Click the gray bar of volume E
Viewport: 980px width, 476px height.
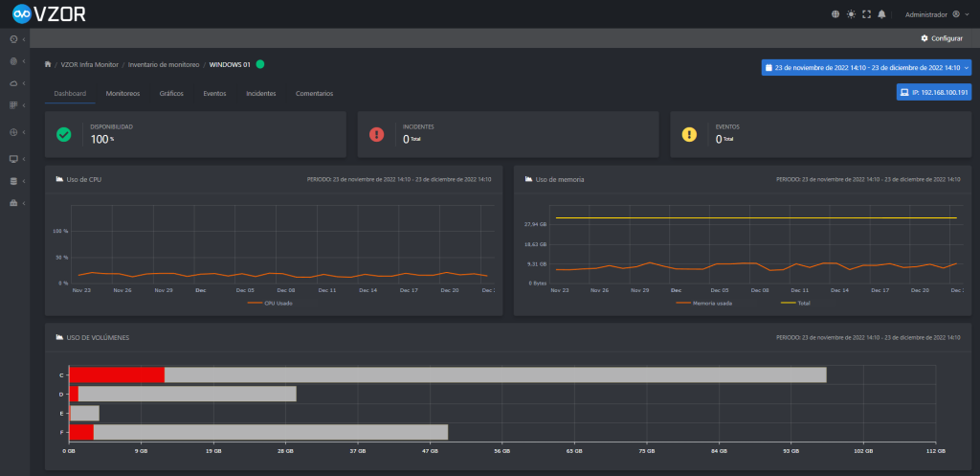85,413
